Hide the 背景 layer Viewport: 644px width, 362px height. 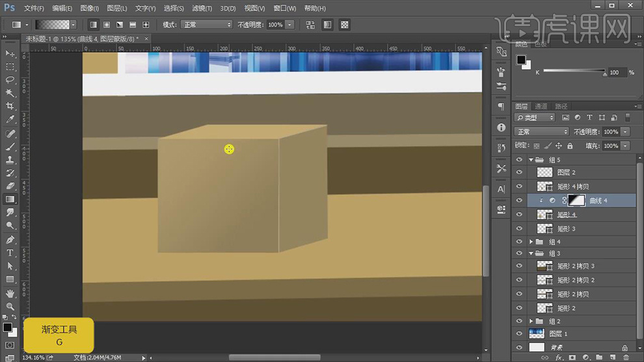click(519, 348)
